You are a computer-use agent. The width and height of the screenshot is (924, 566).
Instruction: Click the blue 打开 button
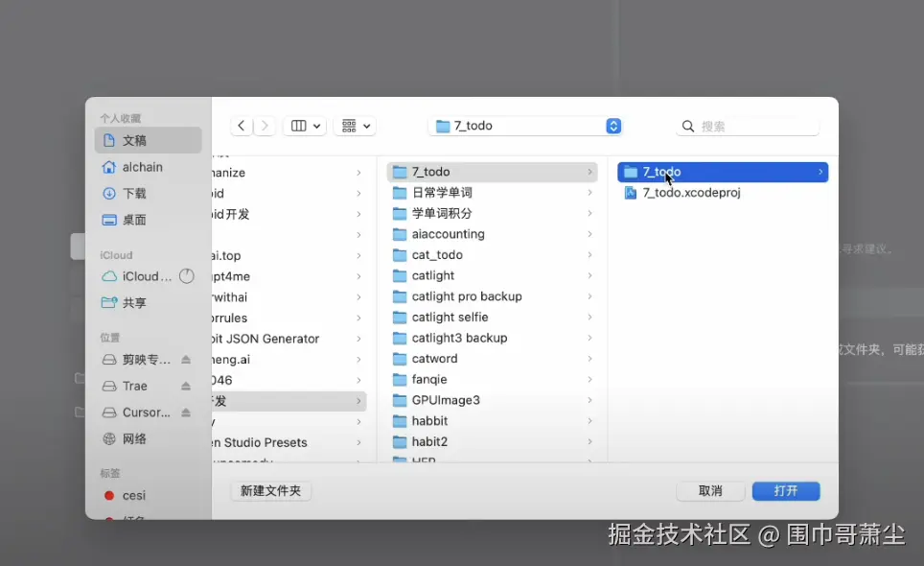pos(786,490)
